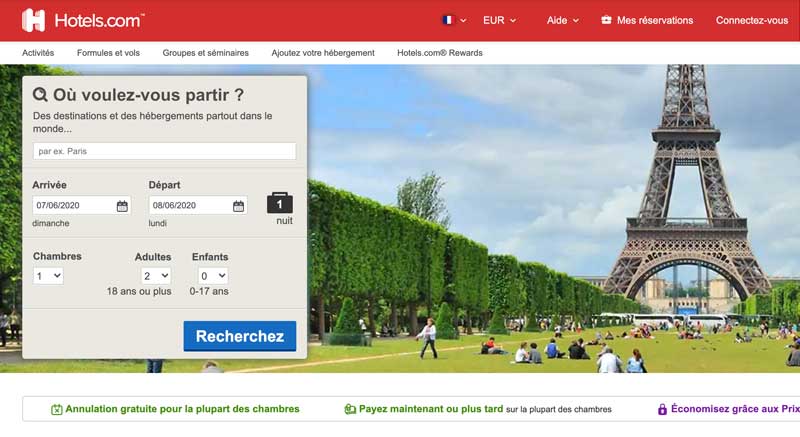800x437 pixels.
Task: Click the Hotels.com wordmark text
Action: coord(99,20)
